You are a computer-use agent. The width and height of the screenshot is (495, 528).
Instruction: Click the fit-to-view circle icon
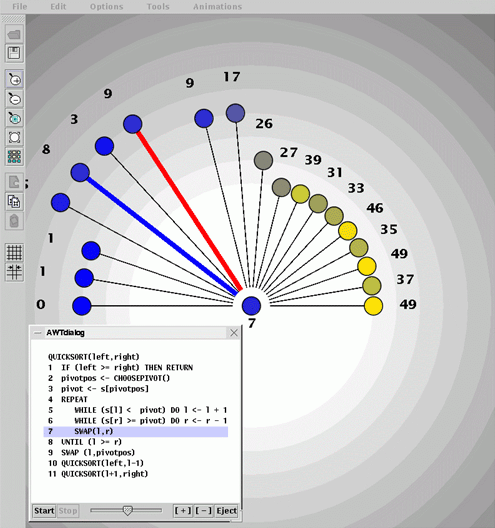(x=14, y=137)
